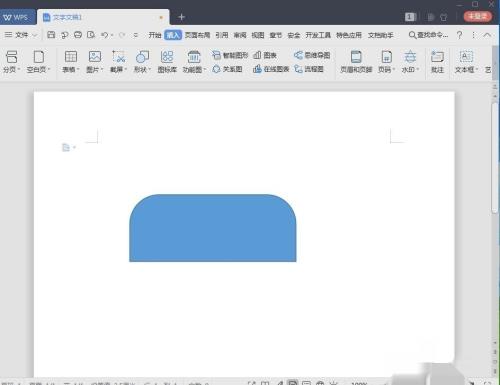
Task: Insert a 文本框 text box
Action: pos(466,61)
